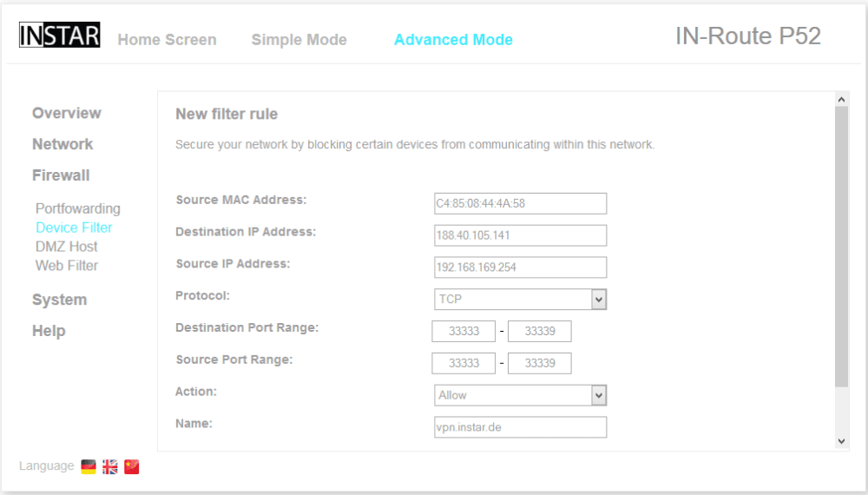This screenshot has height=495, width=868.
Task: Switch language to Chinese flag
Action: click(x=132, y=466)
